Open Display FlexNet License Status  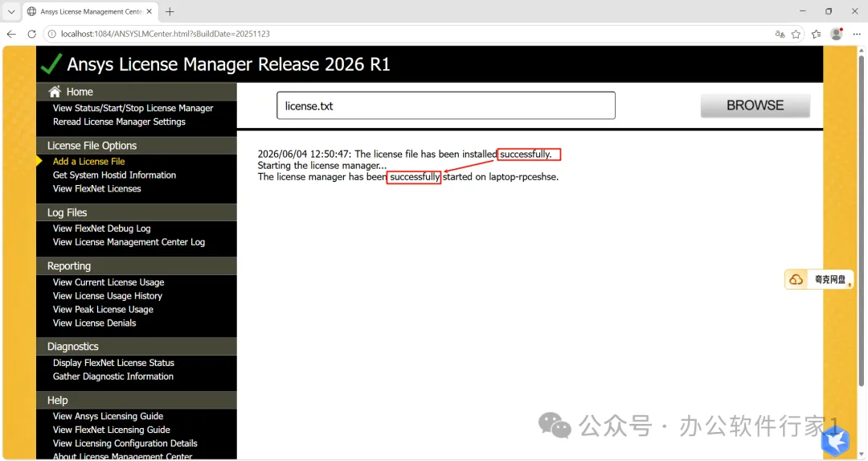(x=113, y=363)
